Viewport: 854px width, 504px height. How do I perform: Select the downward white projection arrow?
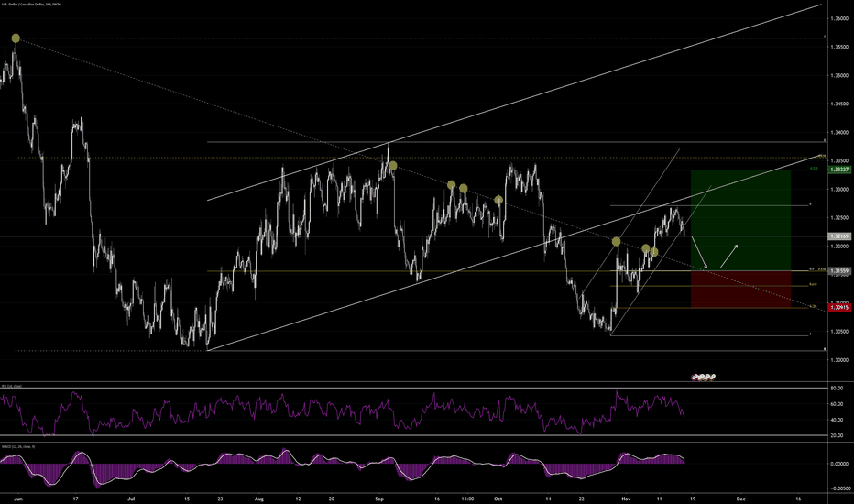(699, 252)
